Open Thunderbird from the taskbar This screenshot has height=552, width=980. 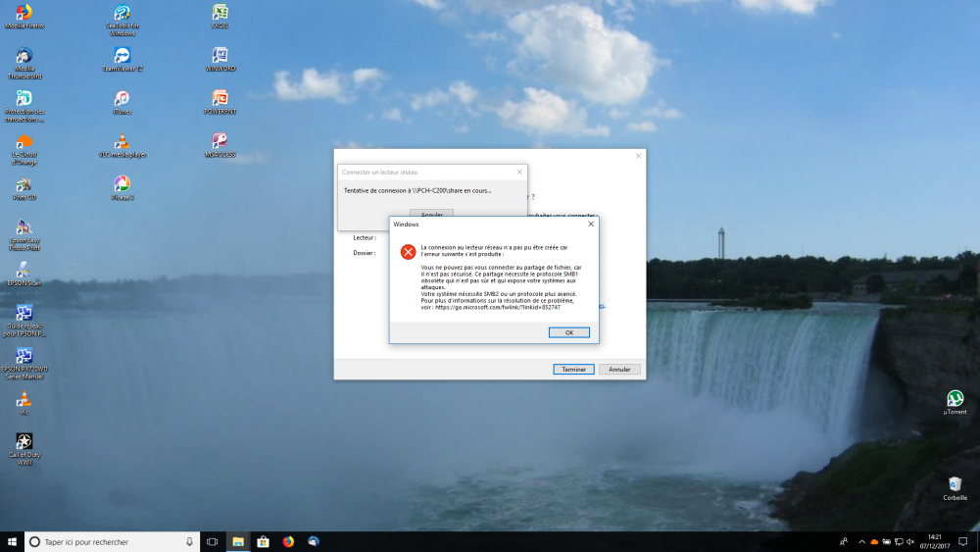click(x=314, y=542)
